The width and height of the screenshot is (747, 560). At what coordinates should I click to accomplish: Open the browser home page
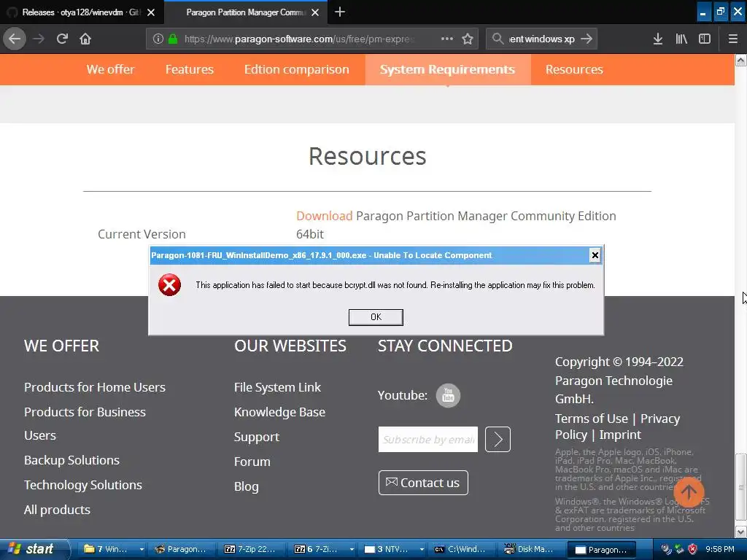(x=85, y=39)
